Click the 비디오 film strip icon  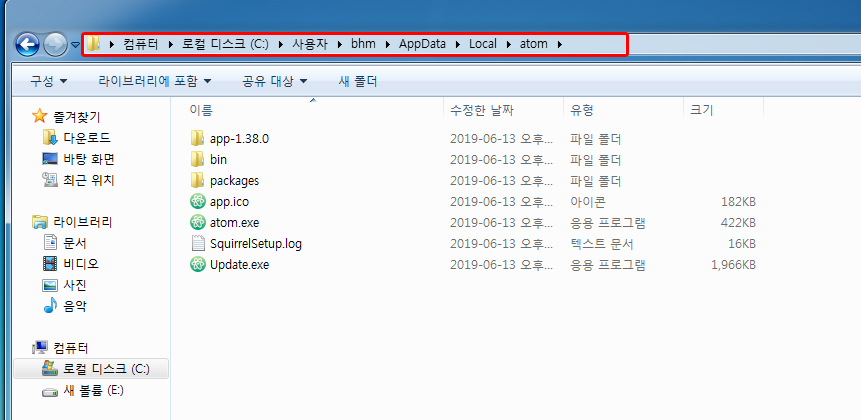pyautogui.click(x=50, y=264)
